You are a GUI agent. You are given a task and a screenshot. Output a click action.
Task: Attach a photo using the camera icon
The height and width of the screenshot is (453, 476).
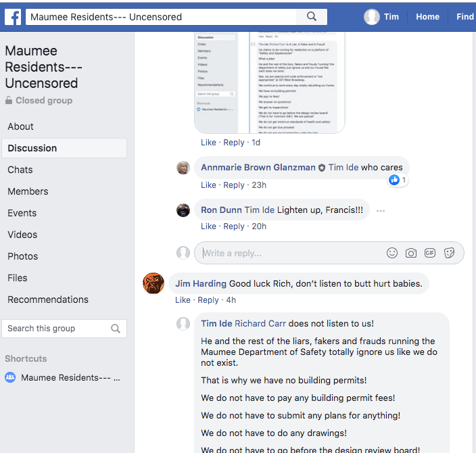(411, 253)
